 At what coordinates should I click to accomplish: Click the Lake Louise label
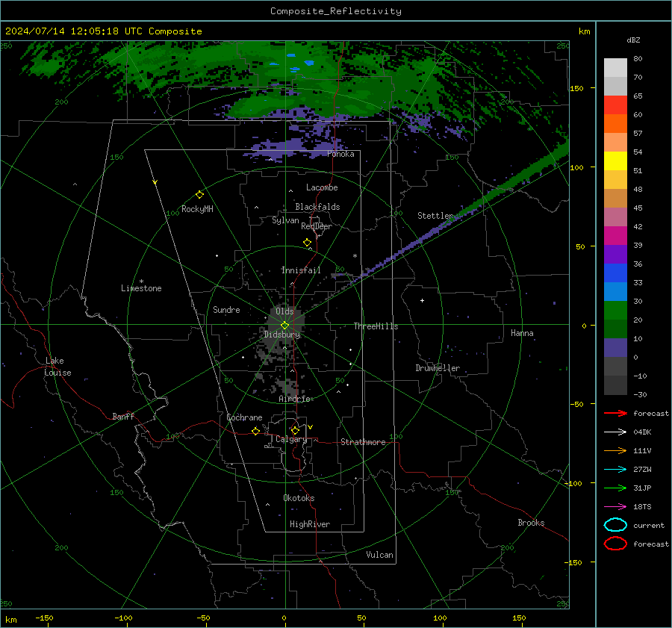tap(57, 367)
